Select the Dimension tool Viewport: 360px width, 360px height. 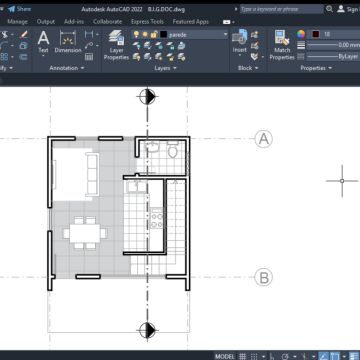click(x=68, y=41)
